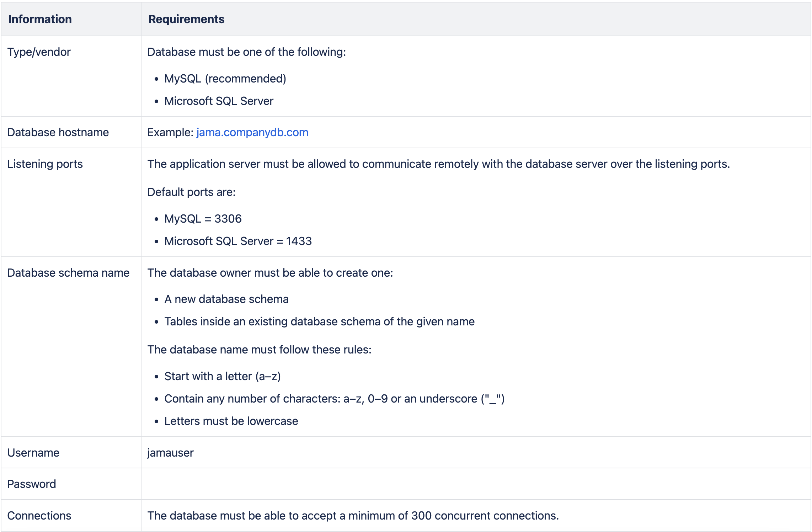
Task: Select the Password row label
Action: 32,484
